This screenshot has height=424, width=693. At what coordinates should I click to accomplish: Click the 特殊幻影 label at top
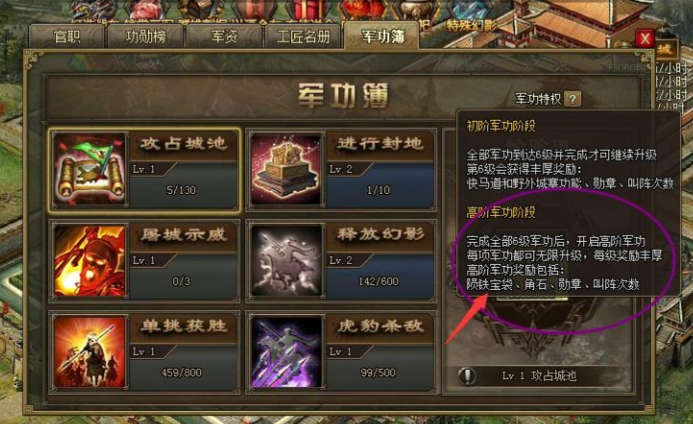coord(472,26)
